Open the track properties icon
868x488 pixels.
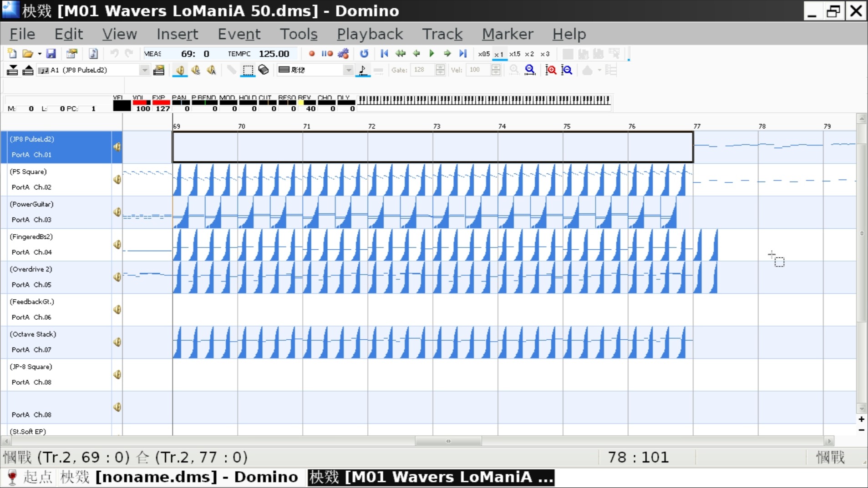(x=71, y=54)
